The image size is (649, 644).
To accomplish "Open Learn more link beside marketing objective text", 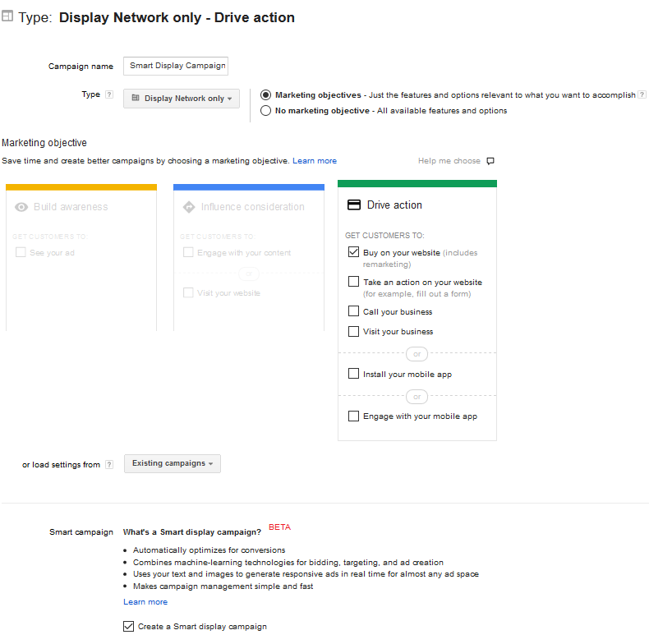I will pos(315,161).
